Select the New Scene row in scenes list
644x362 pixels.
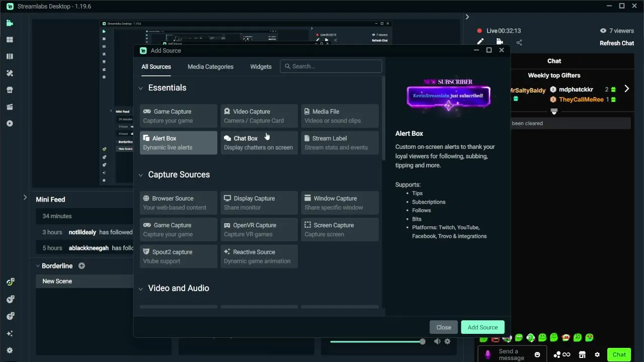(85, 281)
